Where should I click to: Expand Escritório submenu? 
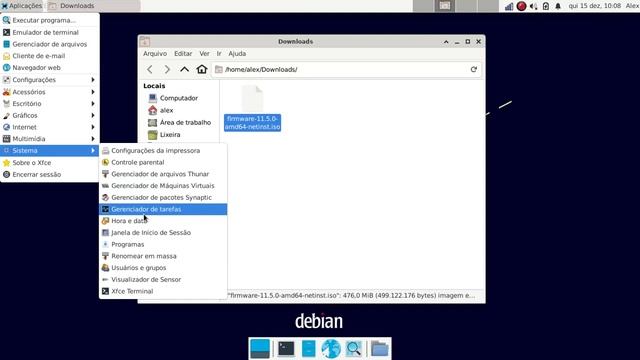point(49,104)
